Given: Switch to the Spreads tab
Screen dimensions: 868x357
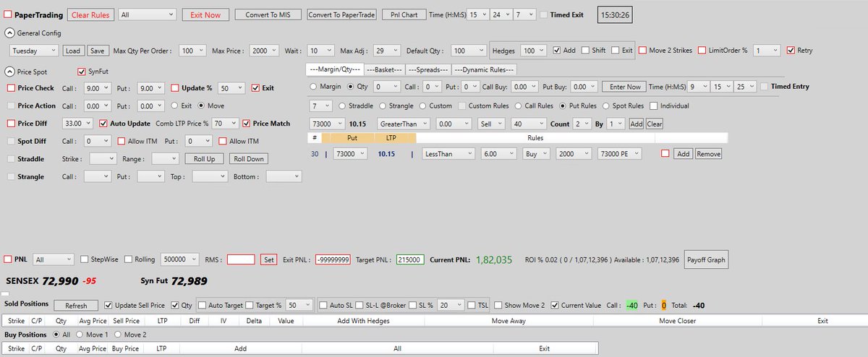Looking at the screenshot, I should (428, 69).
